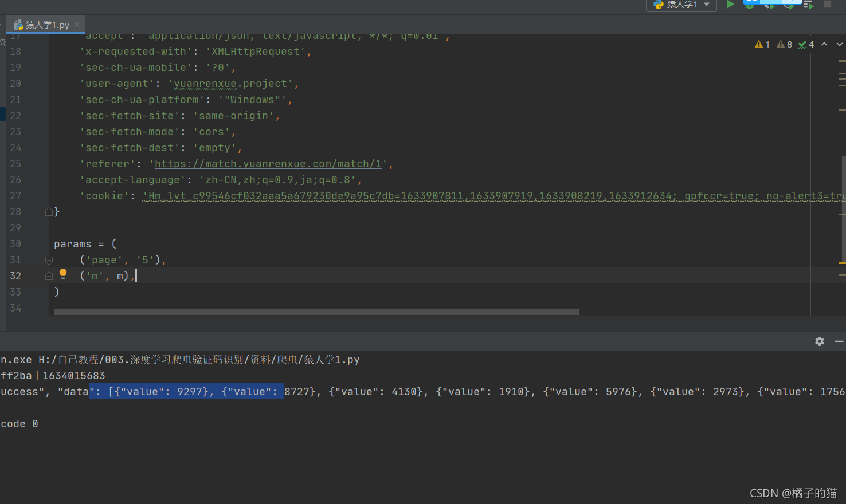Click the Concurrency Diagram run icon
This screenshot has width=846, height=504.
coord(809,5)
